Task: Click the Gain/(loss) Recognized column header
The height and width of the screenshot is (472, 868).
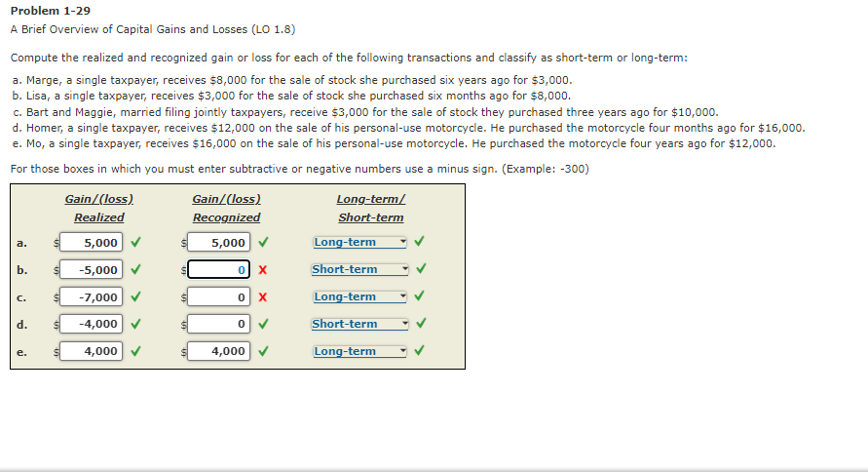Action: coord(226,208)
